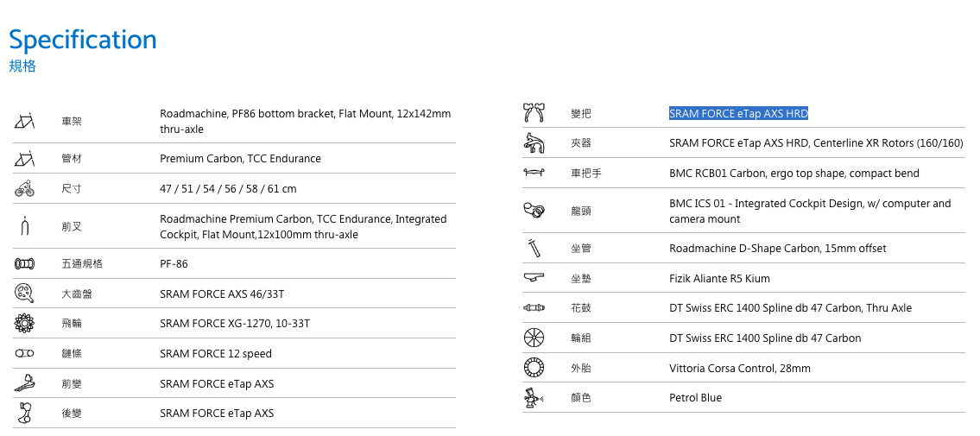Click the 坐管 label

pos(581,248)
